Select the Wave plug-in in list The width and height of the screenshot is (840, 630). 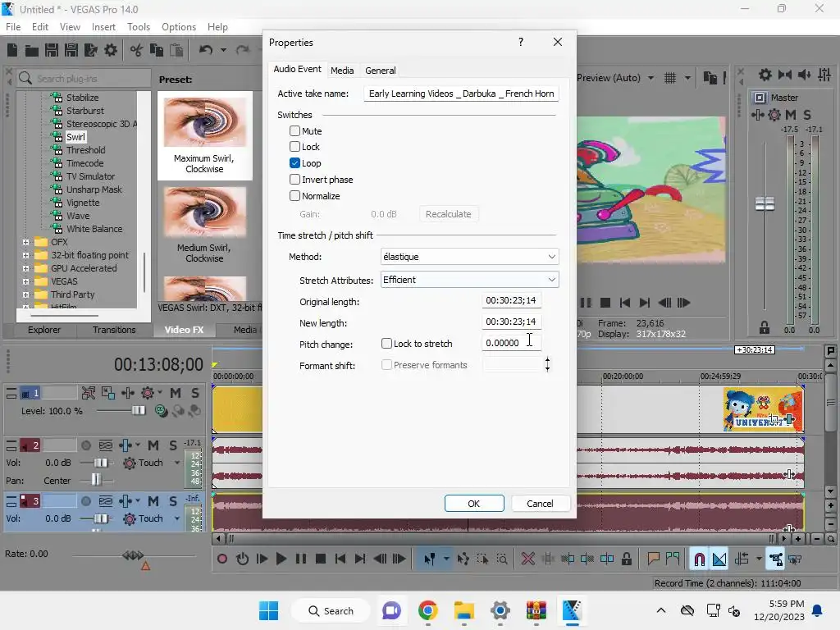tap(78, 216)
